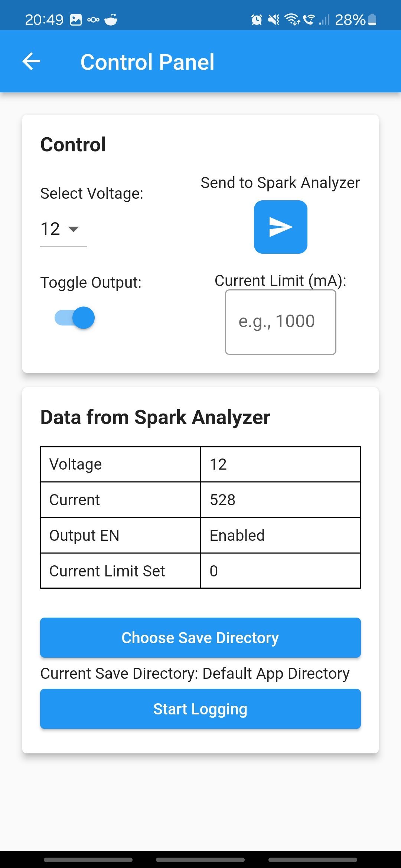The image size is (401, 868).
Task: Tap the back arrow in header
Action: pyautogui.click(x=31, y=61)
